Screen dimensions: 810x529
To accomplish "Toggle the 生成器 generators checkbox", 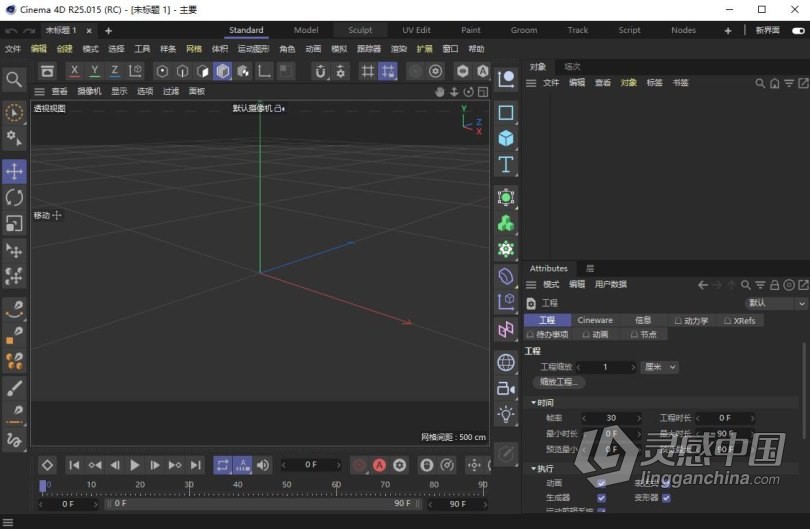I will pos(601,498).
